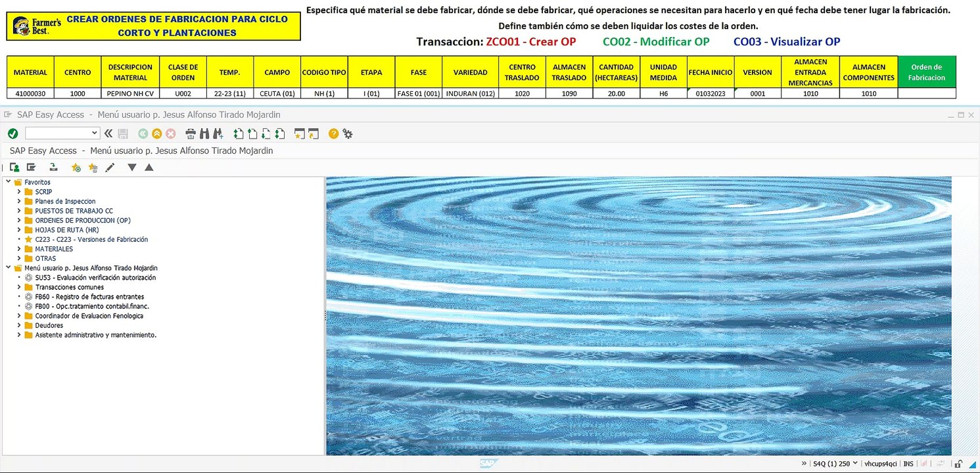Click the Find Next binoculars-plus icon
This screenshot has height=473, width=980.
point(218,133)
